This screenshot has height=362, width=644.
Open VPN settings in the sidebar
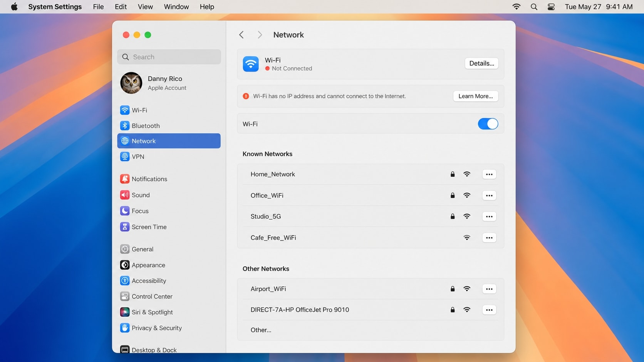pyautogui.click(x=169, y=157)
